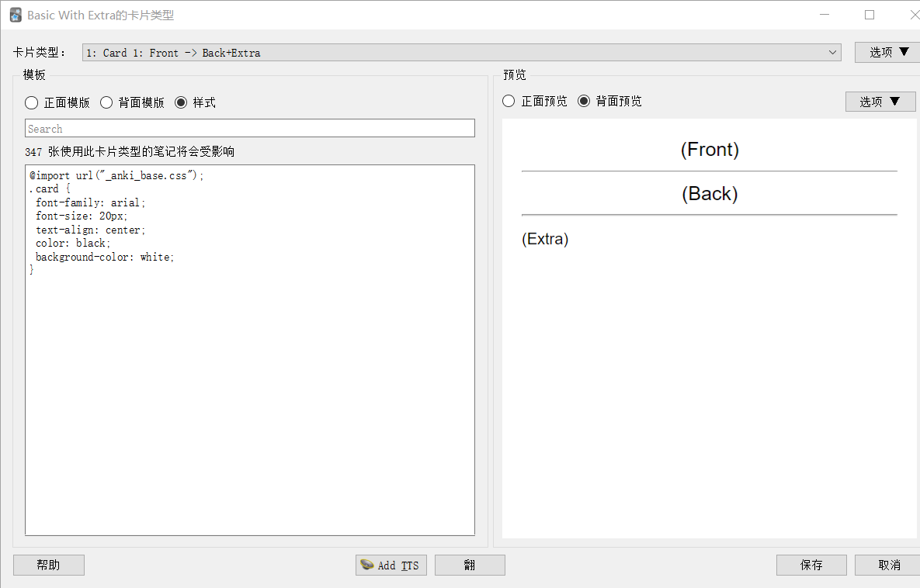
Task: Click the dropdown arrow on the card type selector
Action: click(832, 52)
